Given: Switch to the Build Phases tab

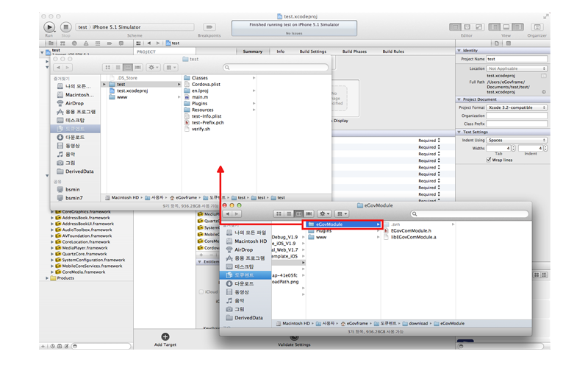Looking at the screenshot, I should pos(354,52).
